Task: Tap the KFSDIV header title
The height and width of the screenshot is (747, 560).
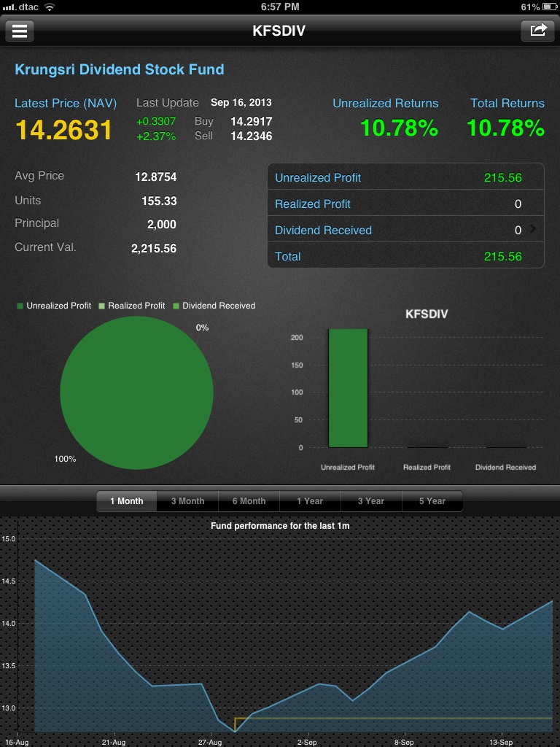Action: coord(279,31)
